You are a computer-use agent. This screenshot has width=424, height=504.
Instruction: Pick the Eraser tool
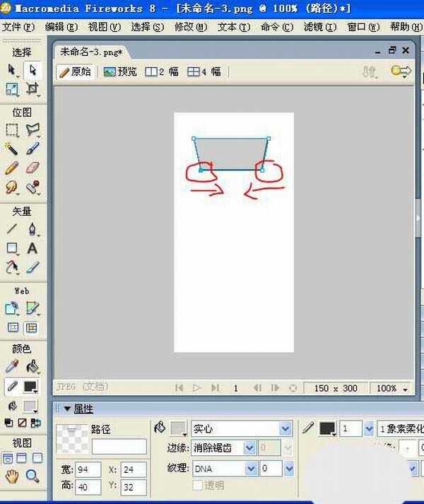click(33, 168)
